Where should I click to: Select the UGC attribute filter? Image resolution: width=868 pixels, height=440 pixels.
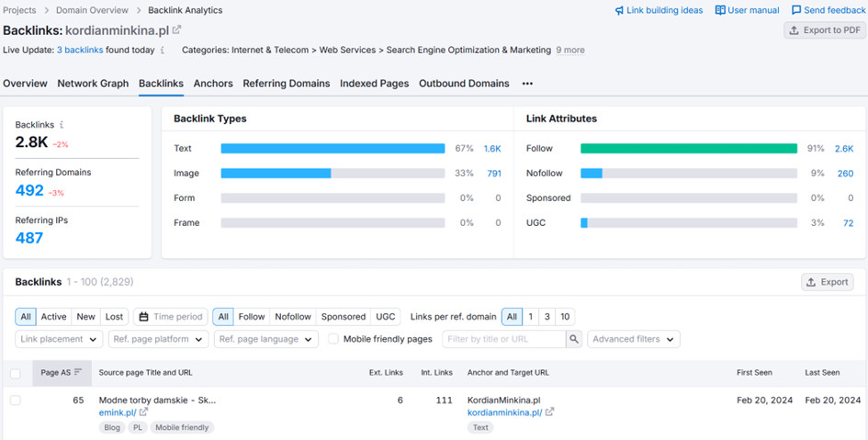coord(385,317)
